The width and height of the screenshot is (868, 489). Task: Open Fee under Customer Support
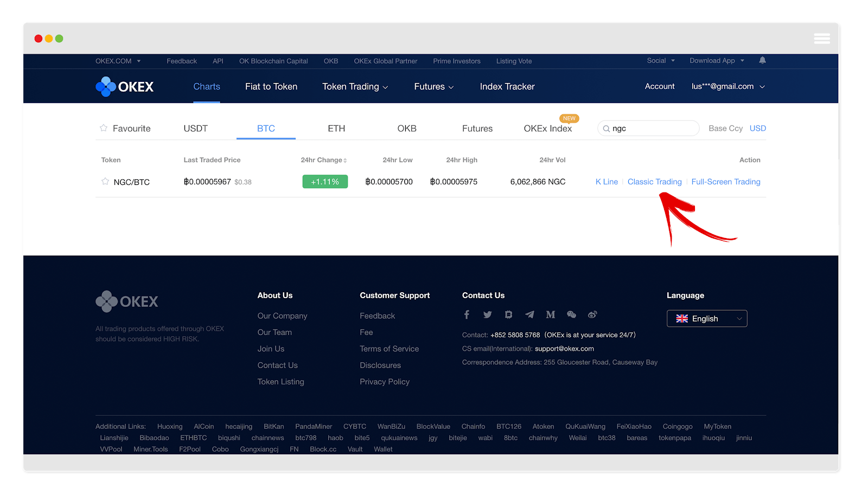[366, 332]
